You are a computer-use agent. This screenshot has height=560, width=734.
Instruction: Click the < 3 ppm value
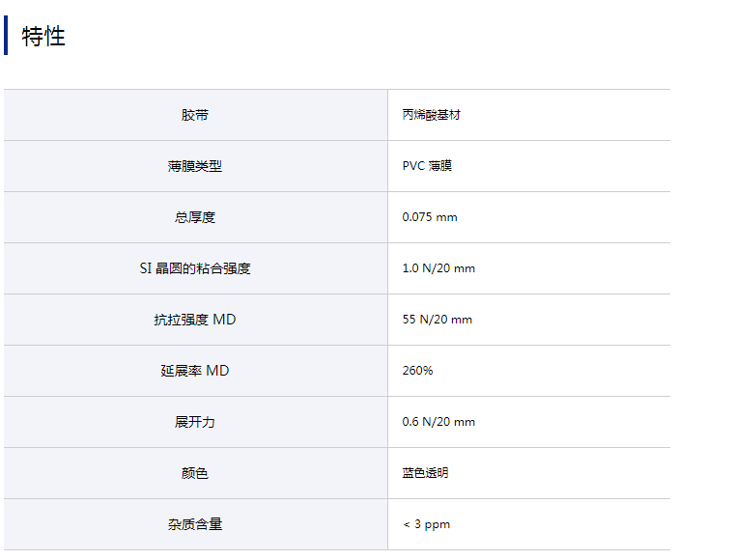[426, 524]
